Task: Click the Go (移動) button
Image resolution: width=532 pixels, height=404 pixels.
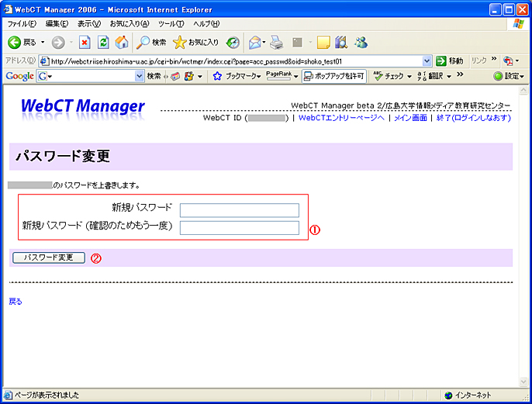Action: (x=450, y=61)
